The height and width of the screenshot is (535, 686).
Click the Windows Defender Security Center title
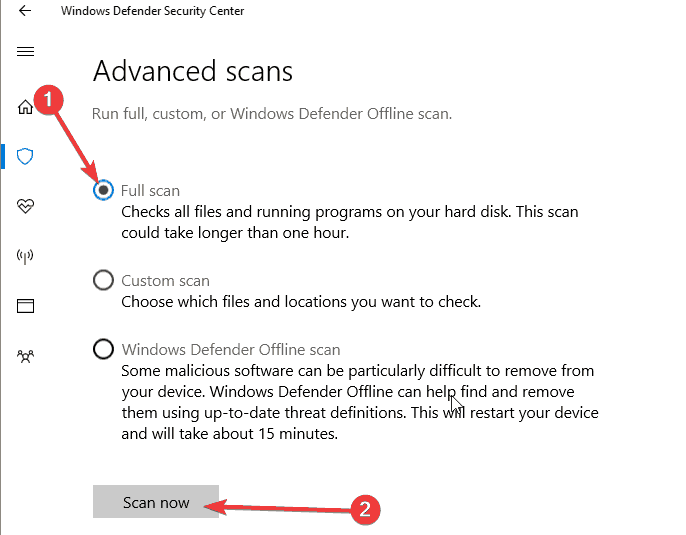pyautogui.click(x=152, y=11)
